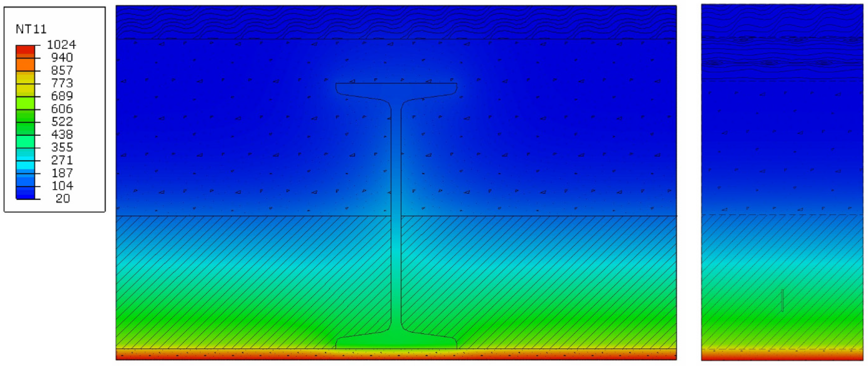Click the red swatch at the legend top

[x=25, y=50]
